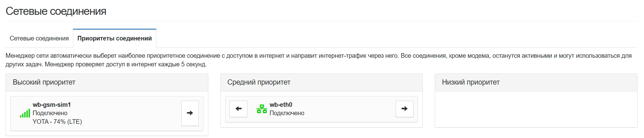This screenshot has width=644, height=138.
Task: Click Подключено status under wb-eth0
Action: [x=287, y=113]
